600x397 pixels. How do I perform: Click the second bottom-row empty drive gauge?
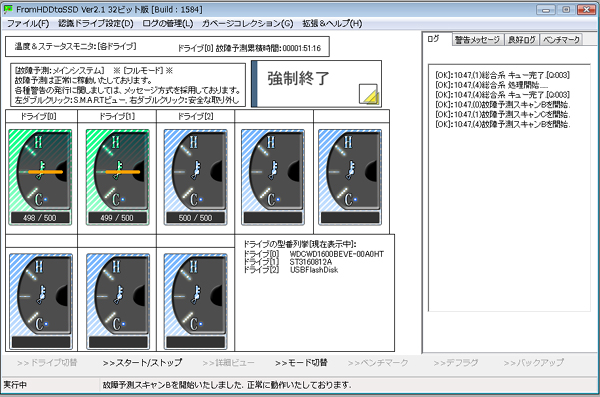click(118, 301)
